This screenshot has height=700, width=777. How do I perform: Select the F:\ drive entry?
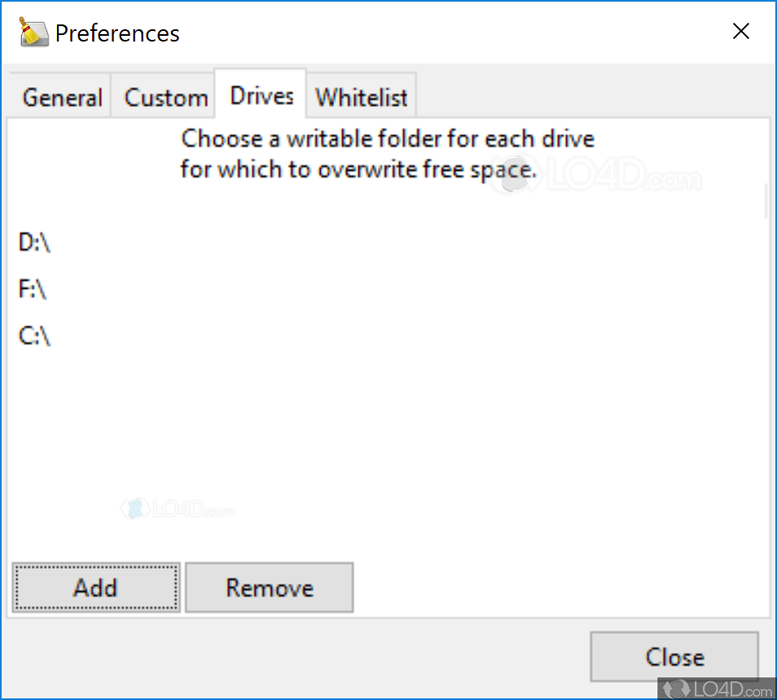pyautogui.click(x=31, y=288)
